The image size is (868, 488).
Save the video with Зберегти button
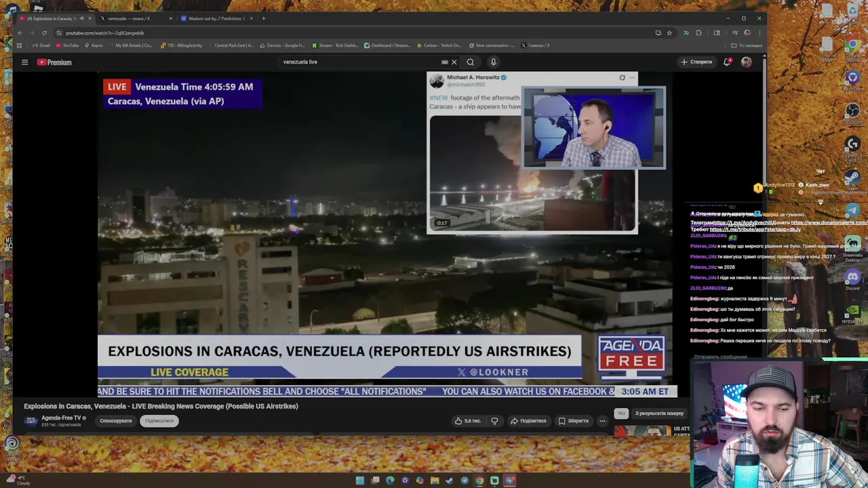click(574, 421)
